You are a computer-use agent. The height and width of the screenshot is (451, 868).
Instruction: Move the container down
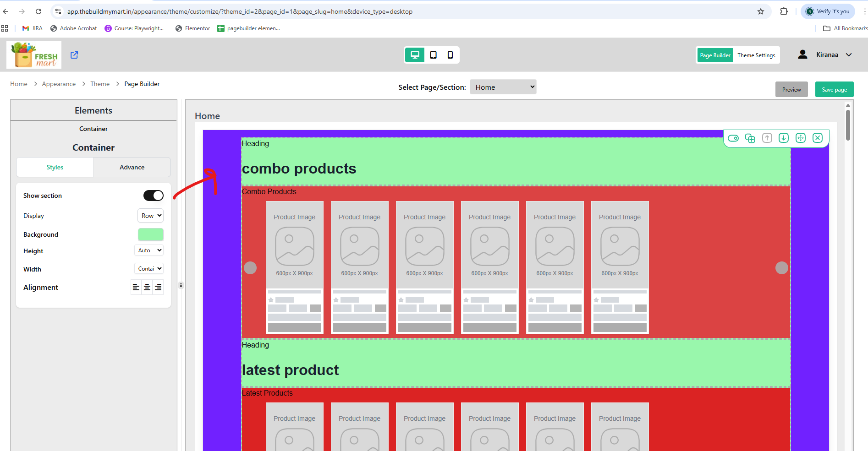point(784,138)
